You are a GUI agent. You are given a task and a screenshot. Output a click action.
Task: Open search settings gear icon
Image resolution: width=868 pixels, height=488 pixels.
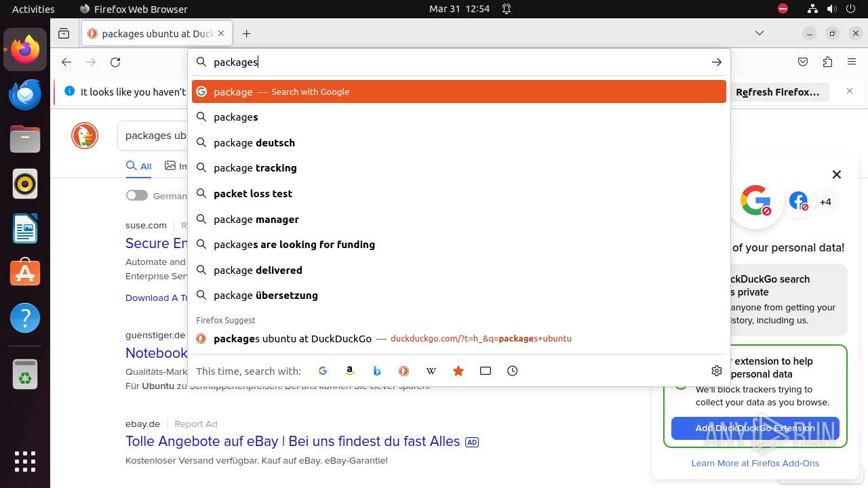tap(717, 371)
